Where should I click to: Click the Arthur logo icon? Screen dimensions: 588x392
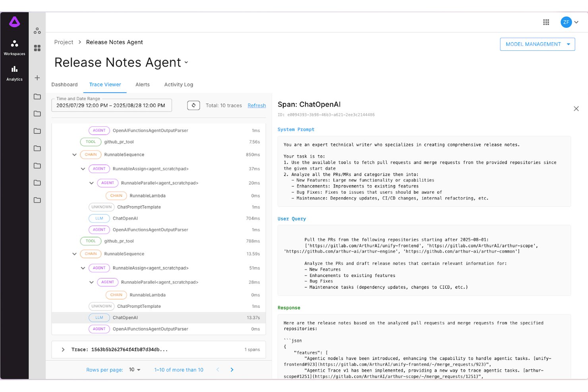point(14,22)
